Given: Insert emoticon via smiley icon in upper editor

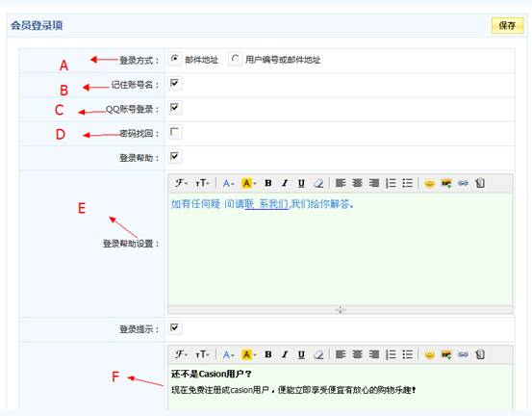Looking at the screenshot, I should click(x=429, y=183).
